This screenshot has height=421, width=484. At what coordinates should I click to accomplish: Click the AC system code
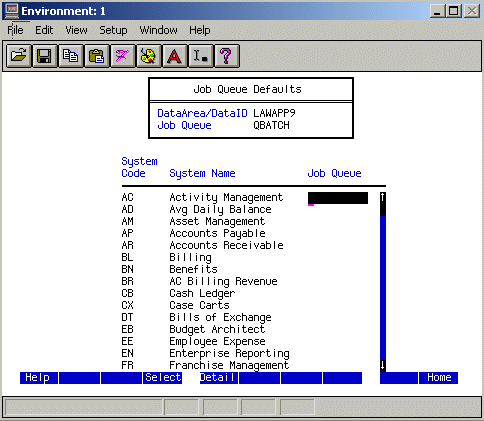127,197
